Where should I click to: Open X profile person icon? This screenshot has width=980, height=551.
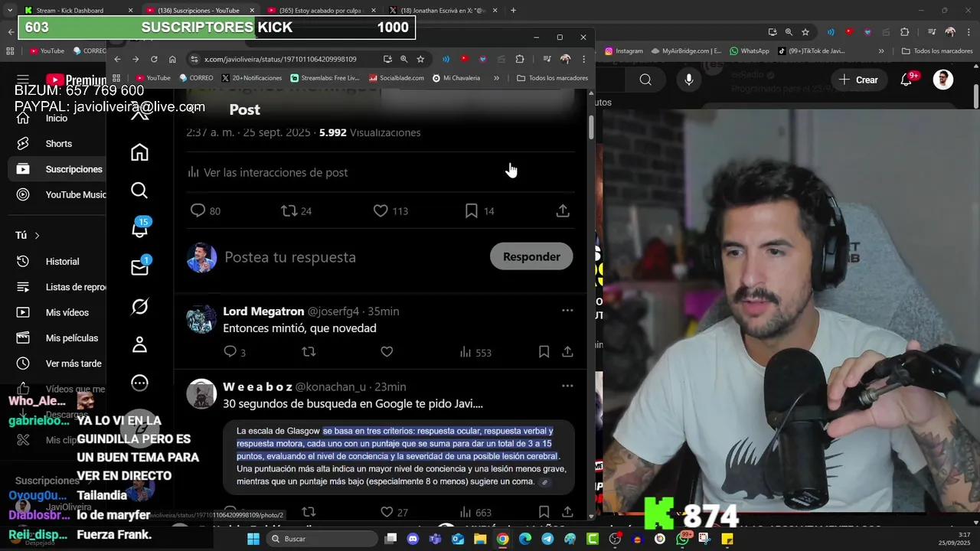pos(139,344)
